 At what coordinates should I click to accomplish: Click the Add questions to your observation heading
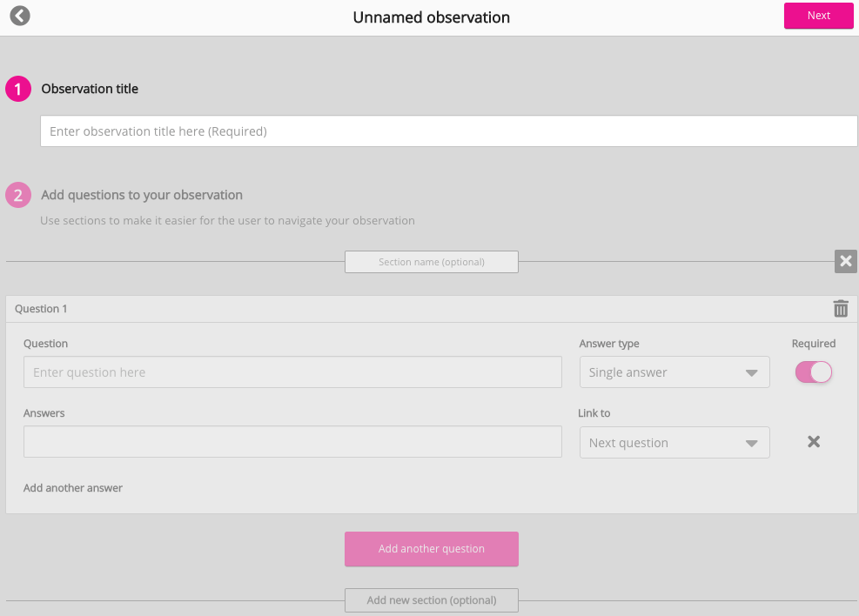coord(142,195)
